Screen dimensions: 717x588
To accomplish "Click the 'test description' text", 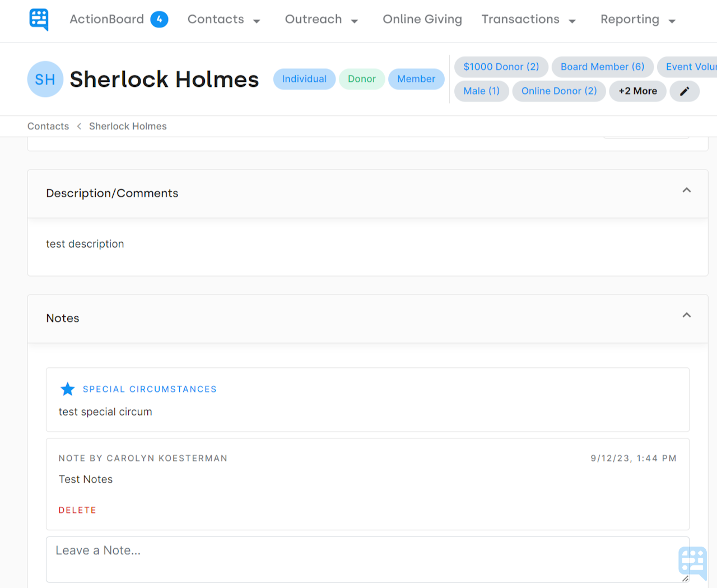I will pyautogui.click(x=85, y=244).
